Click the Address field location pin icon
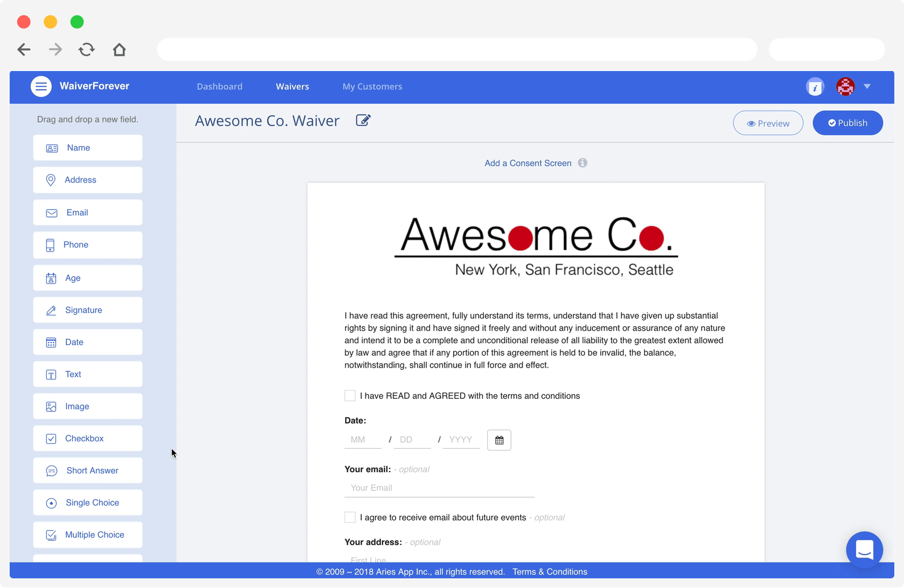Image resolution: width=904 pixels, height=588 pixels. (x=51, y=180)
